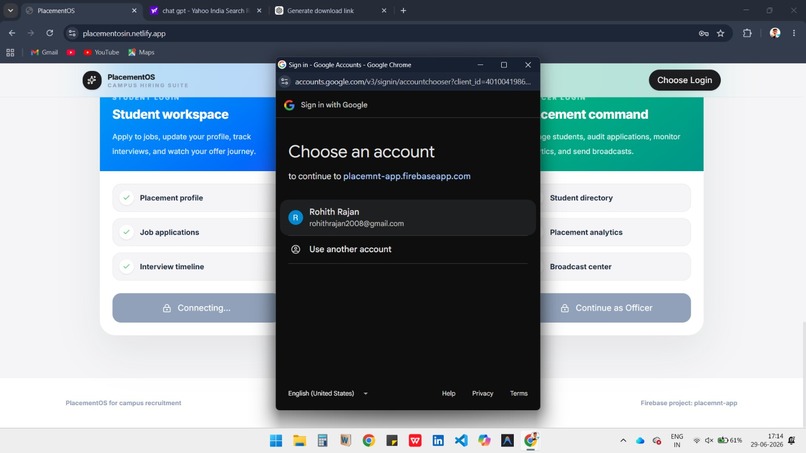Click the site info icon in popup address bar
The height and width of the screenshot is (453, 806).
[285, 82]
